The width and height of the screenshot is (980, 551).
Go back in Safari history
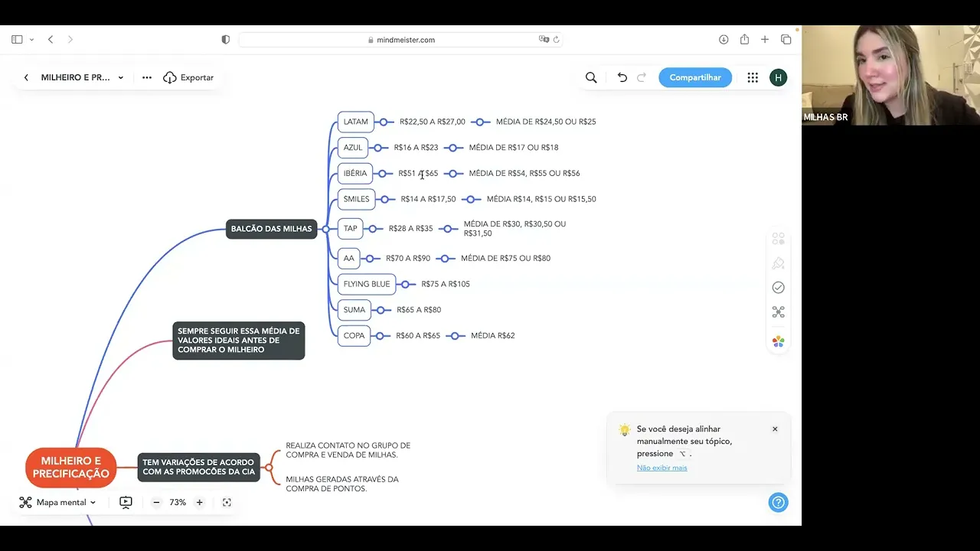[x=51, y=39]
